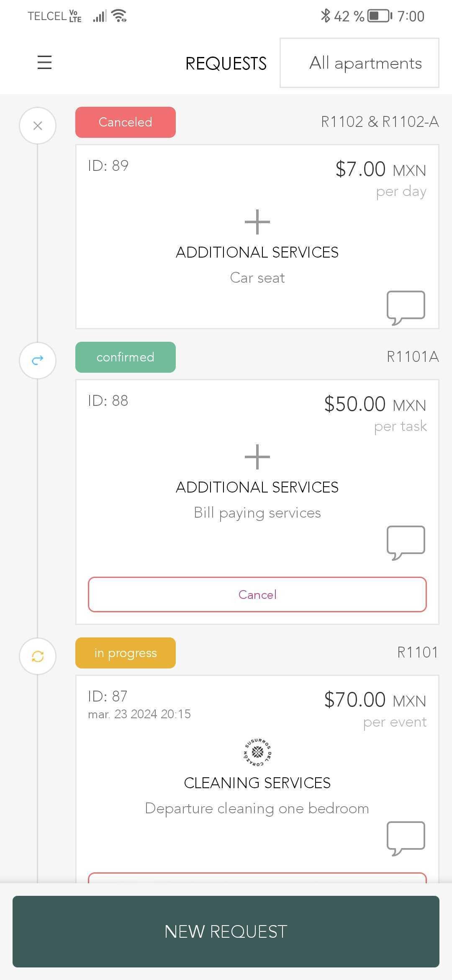Select the green confirmed status badge
Image resolution: width=452 pixels, height=980 pixels.
125,357
